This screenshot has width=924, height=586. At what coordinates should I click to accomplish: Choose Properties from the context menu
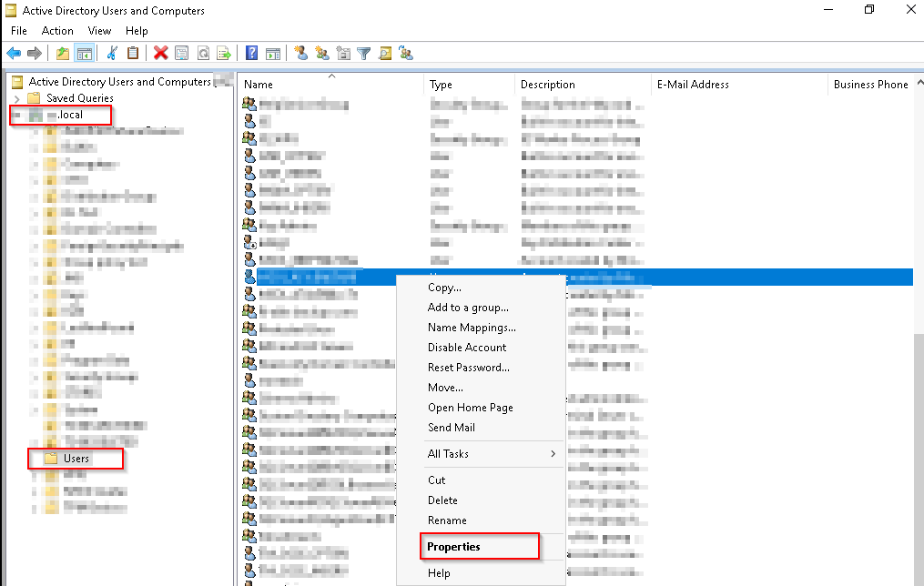(x=453, y=546)
